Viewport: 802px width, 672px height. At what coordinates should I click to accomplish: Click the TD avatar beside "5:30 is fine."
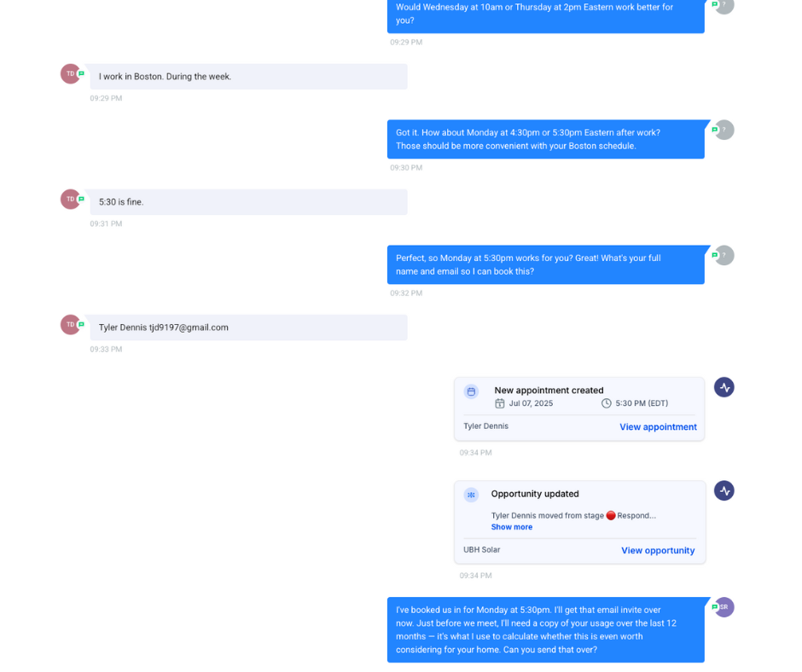point(71,199)
